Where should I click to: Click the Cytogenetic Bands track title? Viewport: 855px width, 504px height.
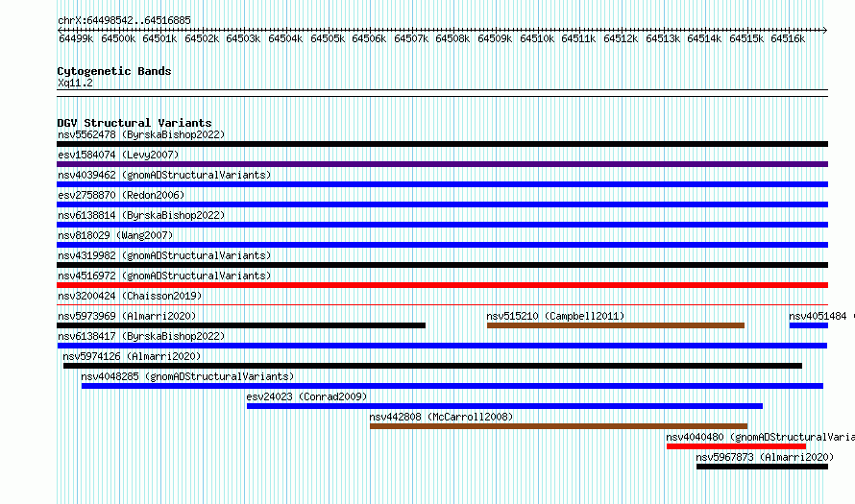(x=114, y=71)
